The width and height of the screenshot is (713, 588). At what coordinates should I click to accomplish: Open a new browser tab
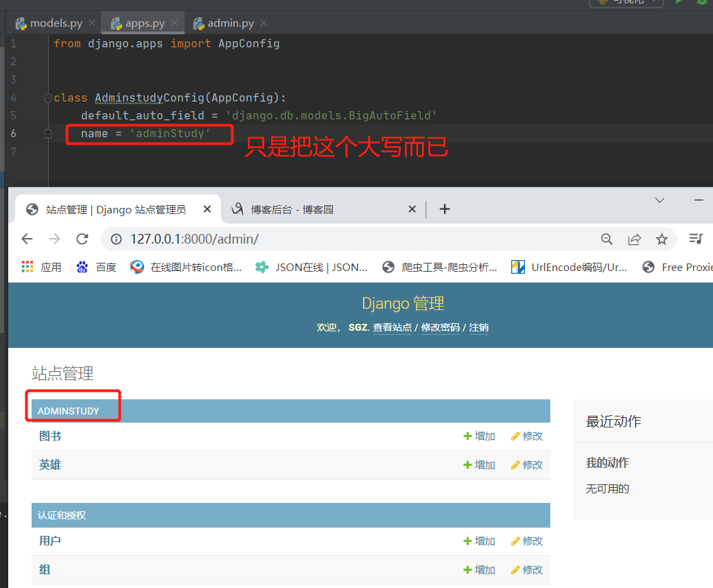(x=445, y=209)
